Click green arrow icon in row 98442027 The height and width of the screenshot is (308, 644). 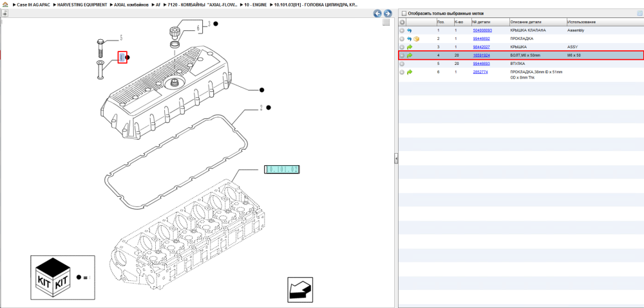click(410, 47)
